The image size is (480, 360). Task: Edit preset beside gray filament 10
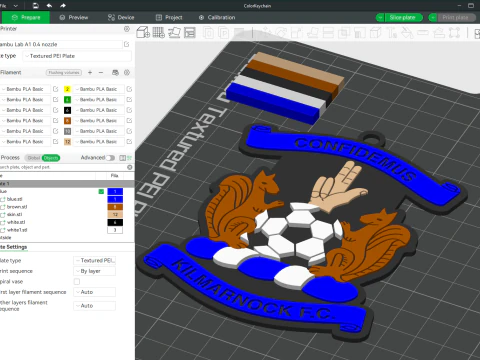(129, 131)
